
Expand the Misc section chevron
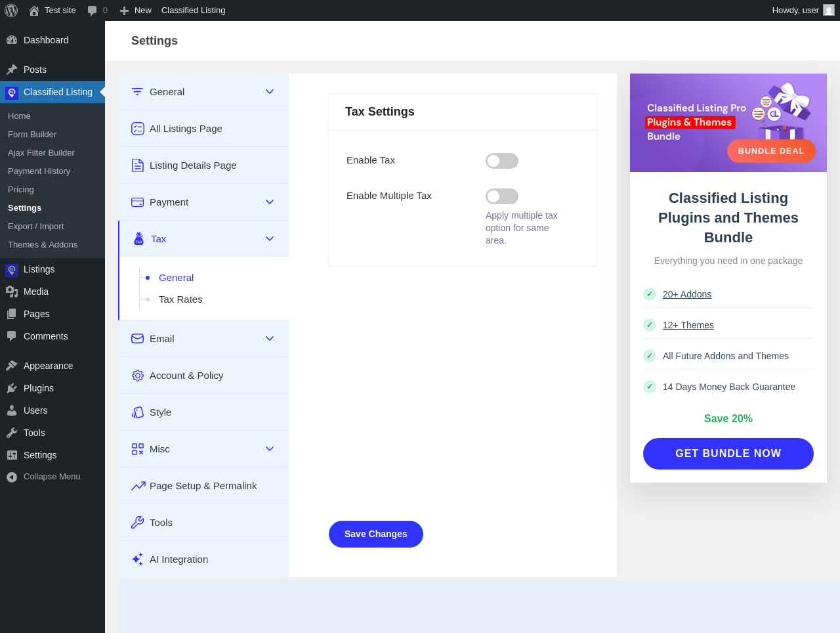coord(270,449)
